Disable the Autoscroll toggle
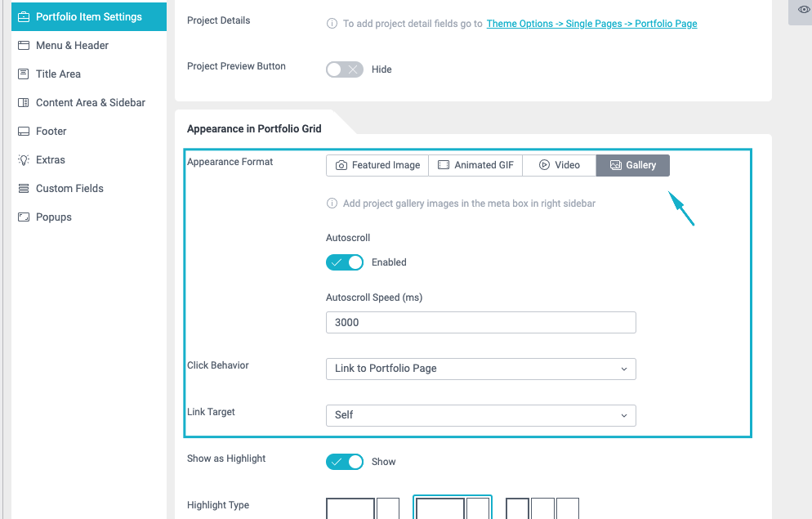This screenshot has height=519, width=812. [x=344, y=262]
